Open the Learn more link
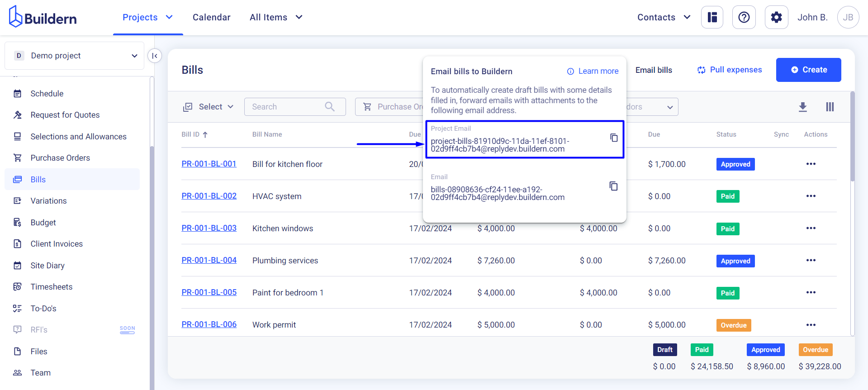This screenshot has height=390, width=868. [598, 71]
